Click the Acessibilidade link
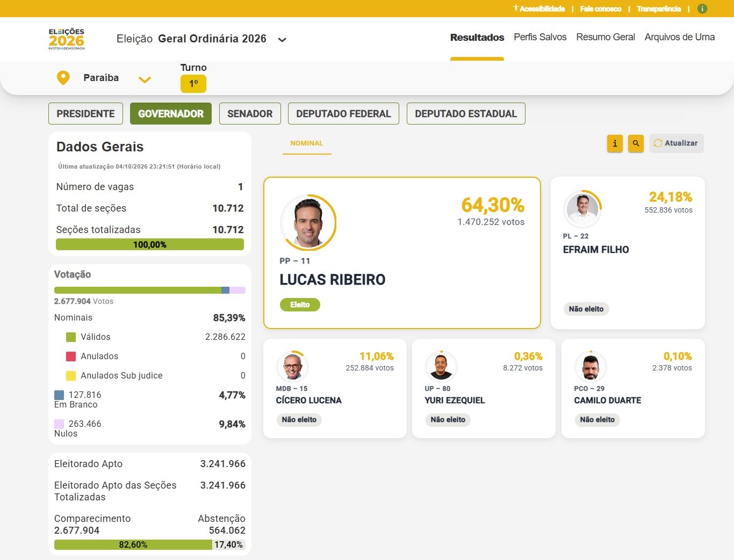 pos(542,9)
